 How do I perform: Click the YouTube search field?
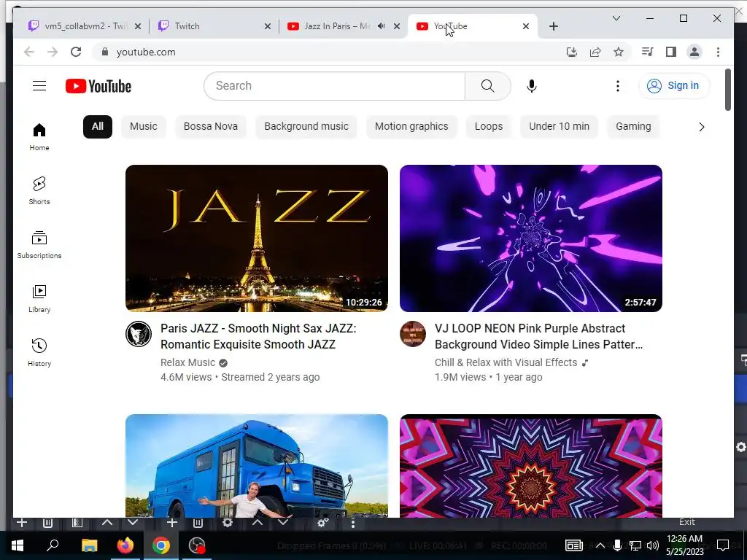pos(334,86)
